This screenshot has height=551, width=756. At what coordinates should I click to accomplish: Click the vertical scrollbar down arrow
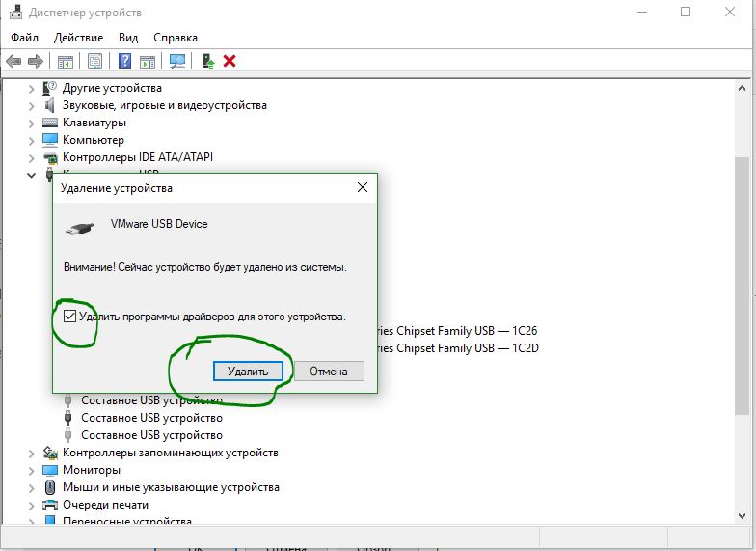pyautogui.click(x=742, y=516)
